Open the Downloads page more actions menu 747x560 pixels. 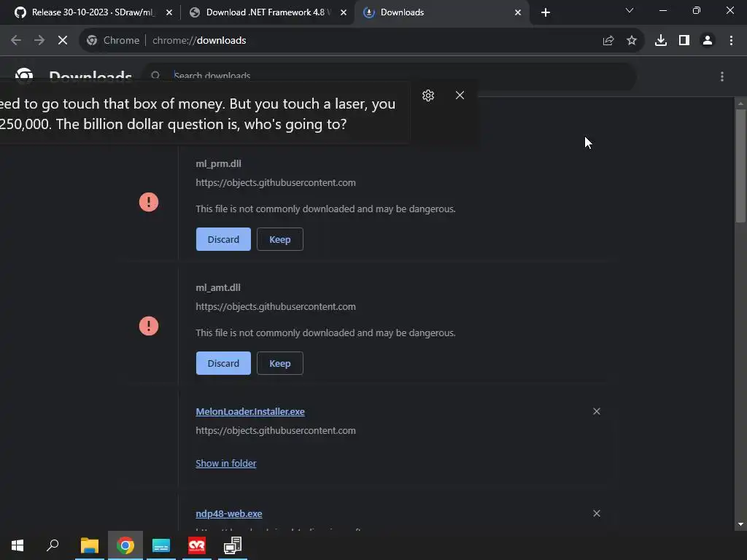722,76
